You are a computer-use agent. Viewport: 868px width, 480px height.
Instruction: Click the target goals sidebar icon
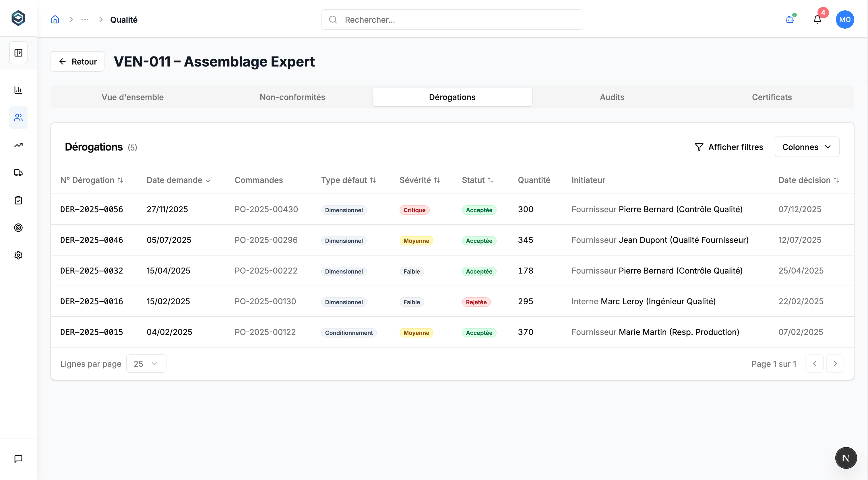pyautogui.click(x=18, y=228)
